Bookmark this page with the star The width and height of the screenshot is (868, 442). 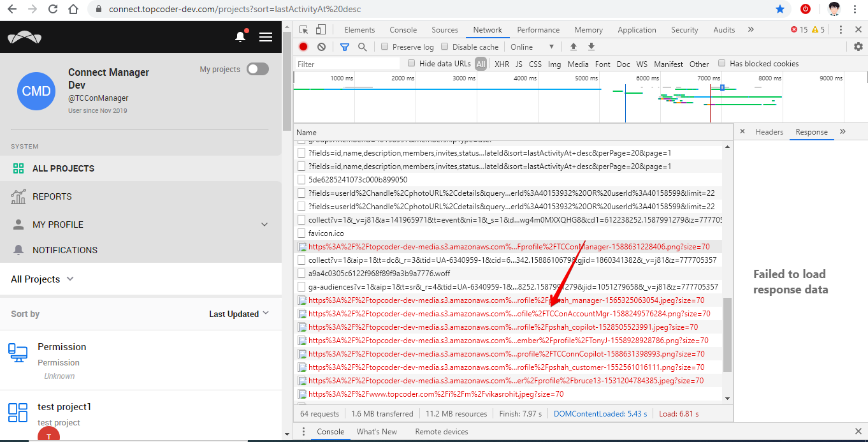click(x=780, y=9)
